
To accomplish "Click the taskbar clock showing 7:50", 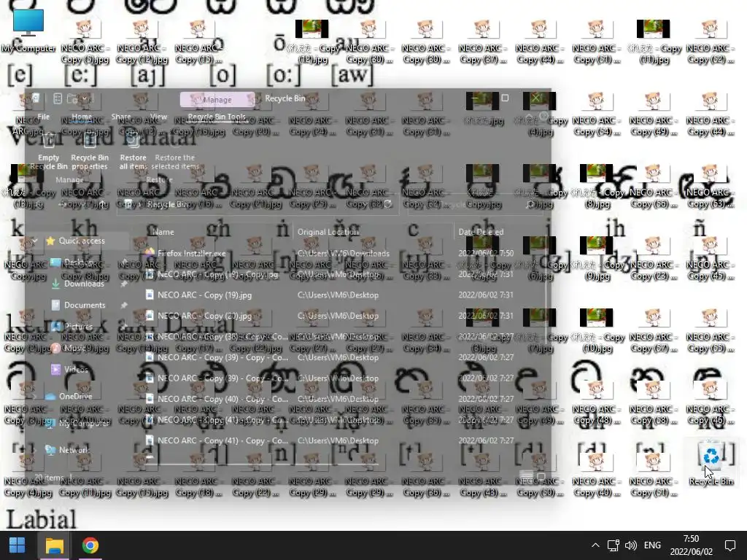I will click(692, 545).
